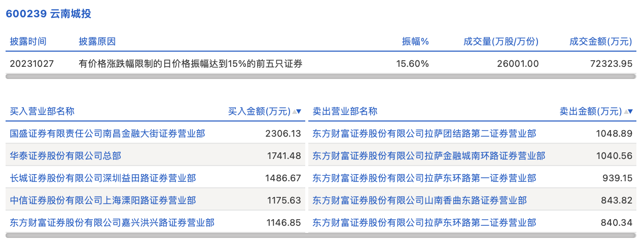This screenshot has height=243, width=644.
Task: Open 国盛证券南昌金融大街证券营业部 link
Action: point(108,134)
